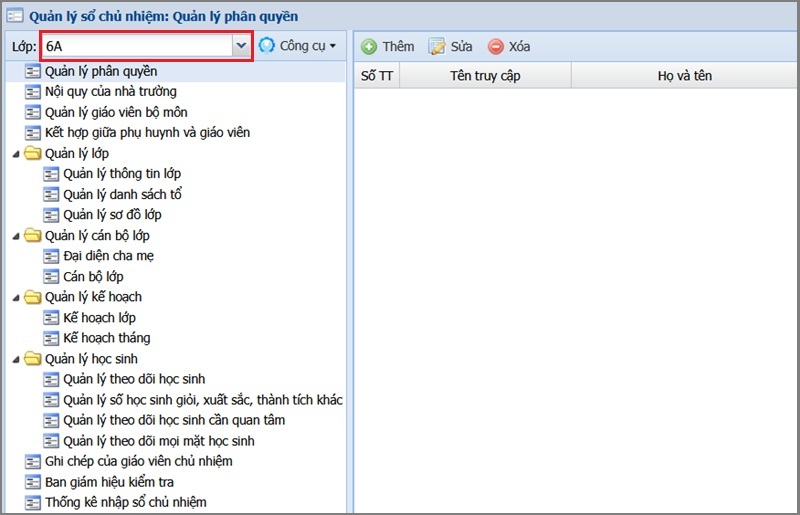
Task: Click the Quản lý cán bộ lớp folder icon
Action: tap(33, 235)
